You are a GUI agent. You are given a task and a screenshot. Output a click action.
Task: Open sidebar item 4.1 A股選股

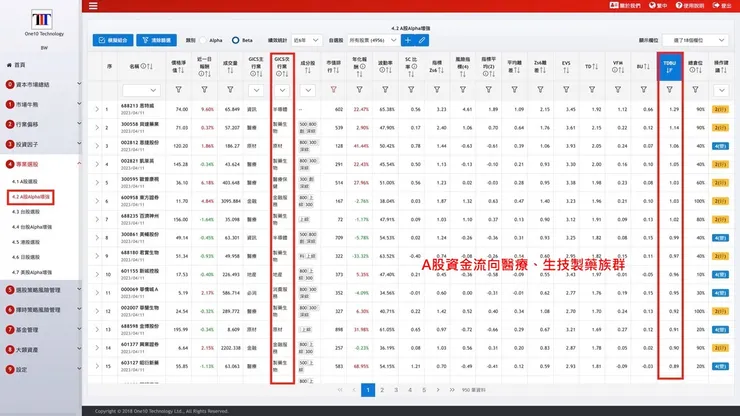click(x=25, y=181)
